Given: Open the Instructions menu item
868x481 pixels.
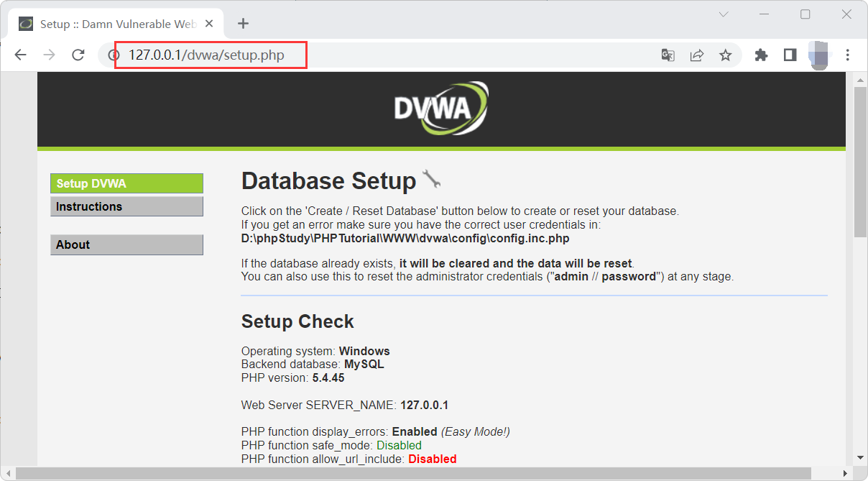Looking at the screenshot, I should 126,207.
